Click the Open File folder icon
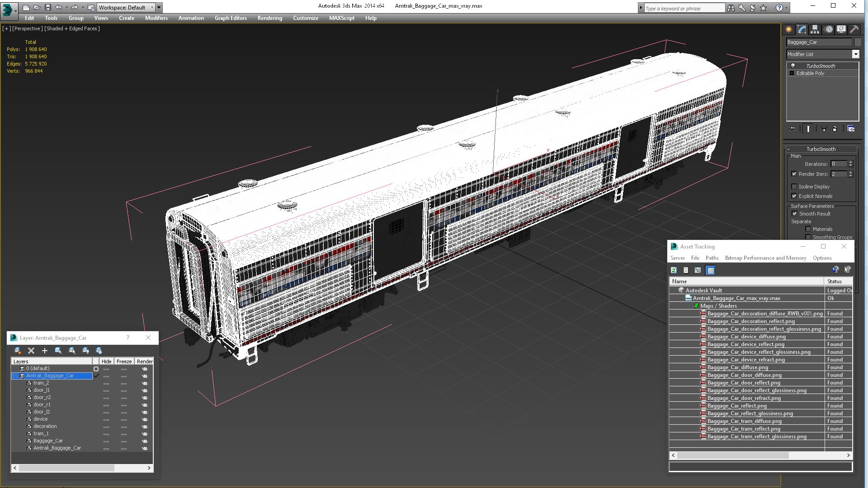 (x=37, y=7)
